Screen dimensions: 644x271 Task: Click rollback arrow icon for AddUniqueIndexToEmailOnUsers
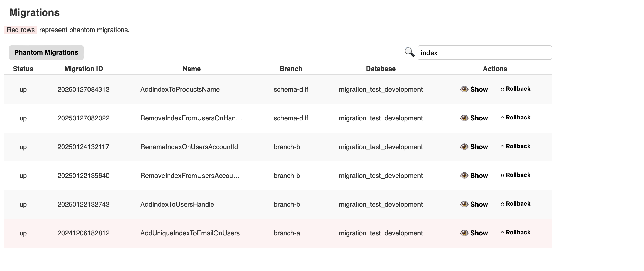pyautogui.click(x=502, y=233)
